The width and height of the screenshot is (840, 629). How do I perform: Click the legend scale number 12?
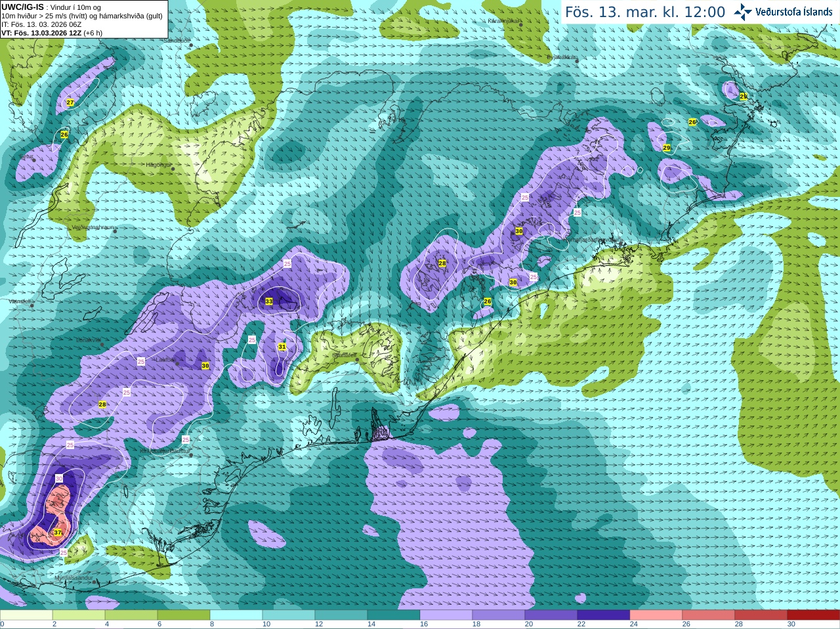click(x=319, y=624)
